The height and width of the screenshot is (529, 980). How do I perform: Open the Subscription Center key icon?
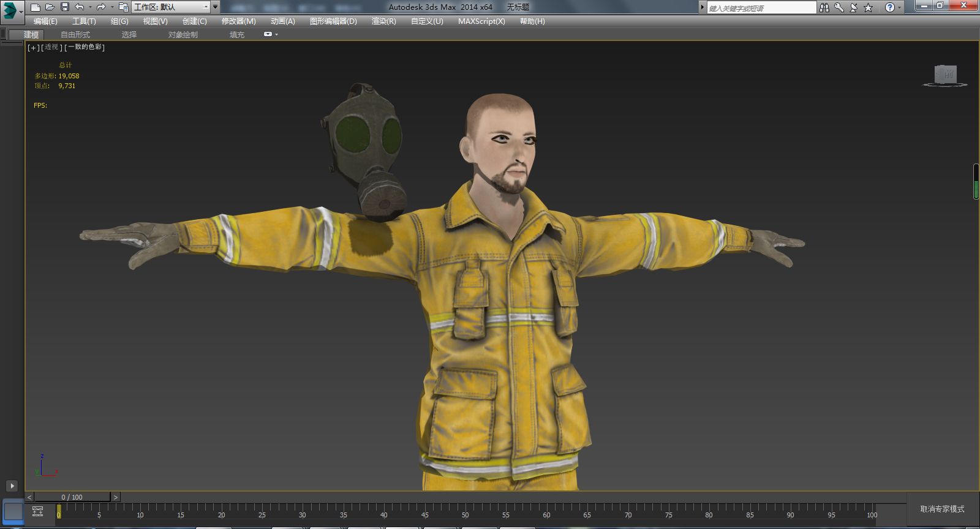[x=839, y=7]
